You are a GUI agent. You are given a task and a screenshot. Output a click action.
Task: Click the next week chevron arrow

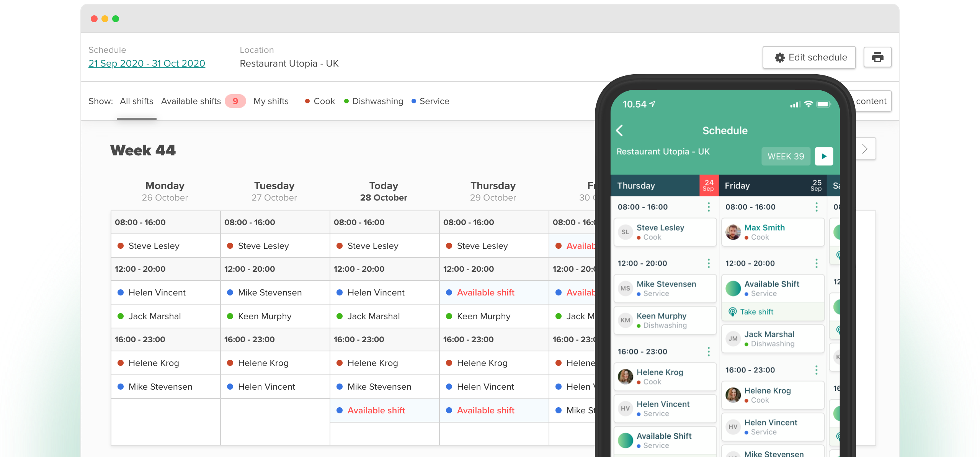click(865, 149)
